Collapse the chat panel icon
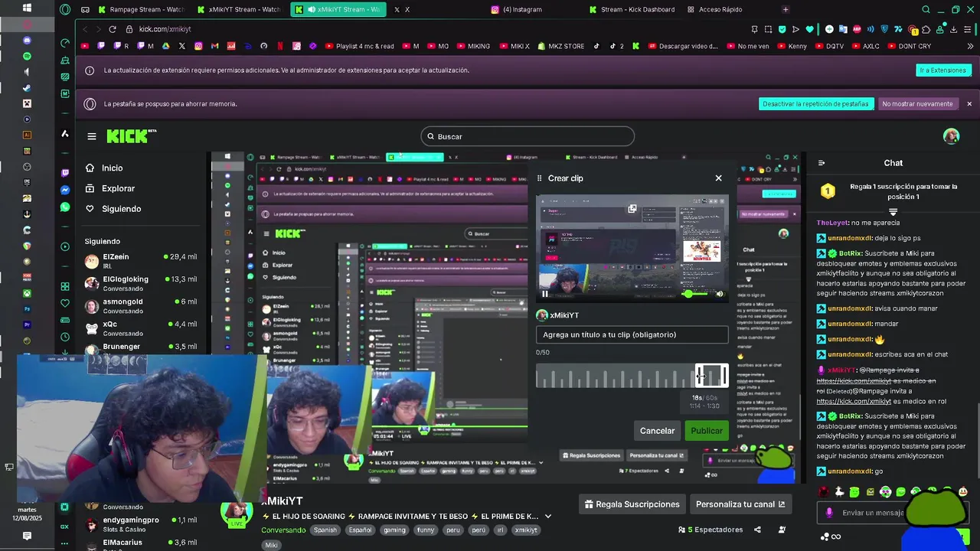Screen dimensions: 980x551 tap(822, 163)
